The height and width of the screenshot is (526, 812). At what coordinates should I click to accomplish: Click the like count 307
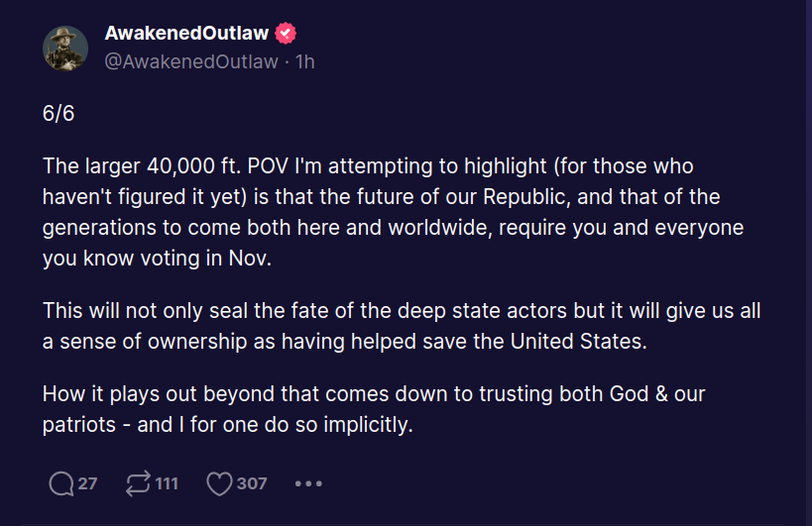point(252,483)
